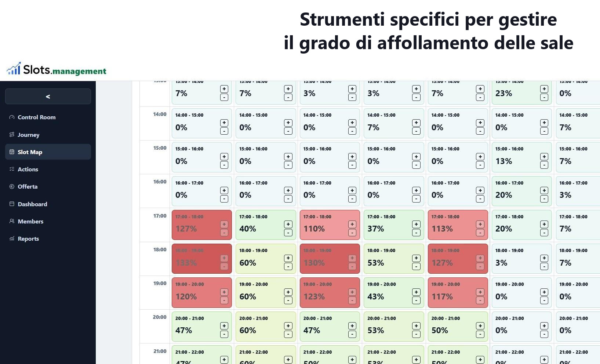Click minus on fourth column 19:00 - 20:00 43% slot

416,301
